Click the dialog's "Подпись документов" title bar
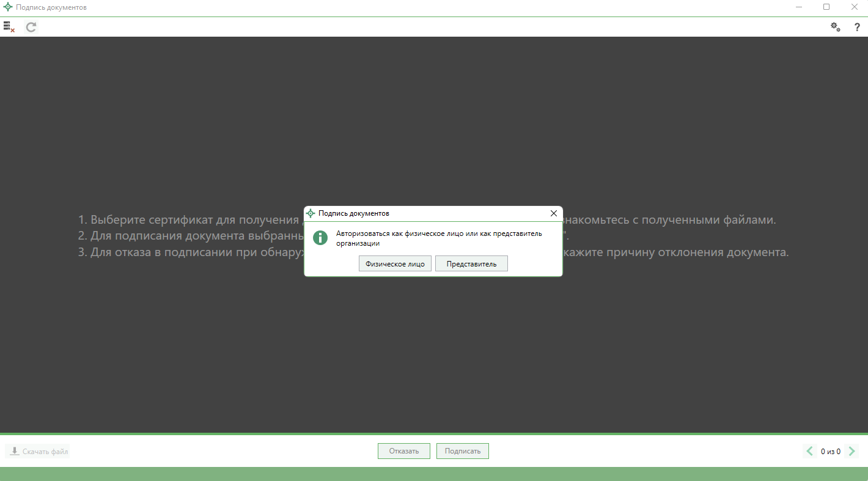Image resolution: width=868 pixels, height=481 pixels. pos(428,213)
